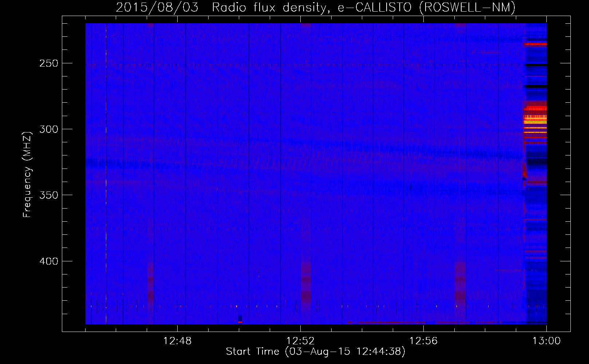Click the plot title e-CALLISTO (ROSWELL-NM)
589x364 pixels.
pyautogui.click(x=427, y=7)
